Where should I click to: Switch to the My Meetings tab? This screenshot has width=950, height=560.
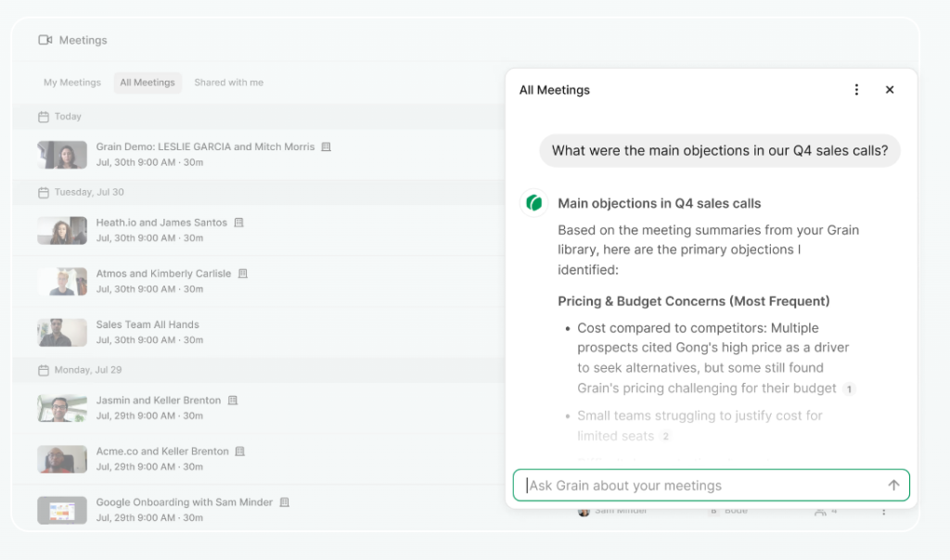71,83
